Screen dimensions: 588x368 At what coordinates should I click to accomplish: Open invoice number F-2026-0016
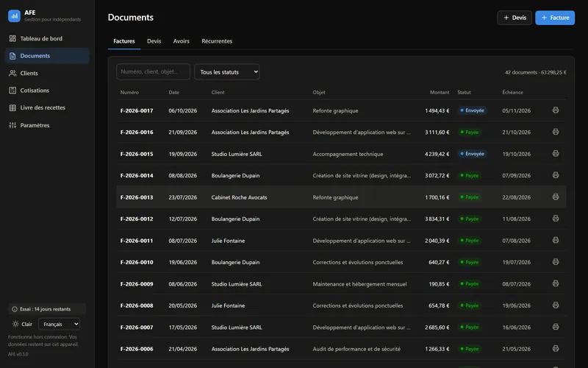pos(137,132)
